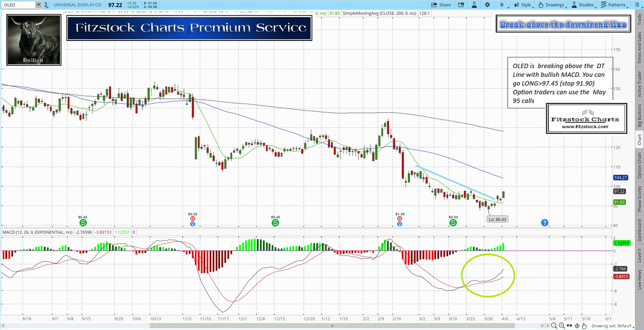Click the pan hand icon in status bar
This screenshot has width=644, height=330.
[584, 325]
